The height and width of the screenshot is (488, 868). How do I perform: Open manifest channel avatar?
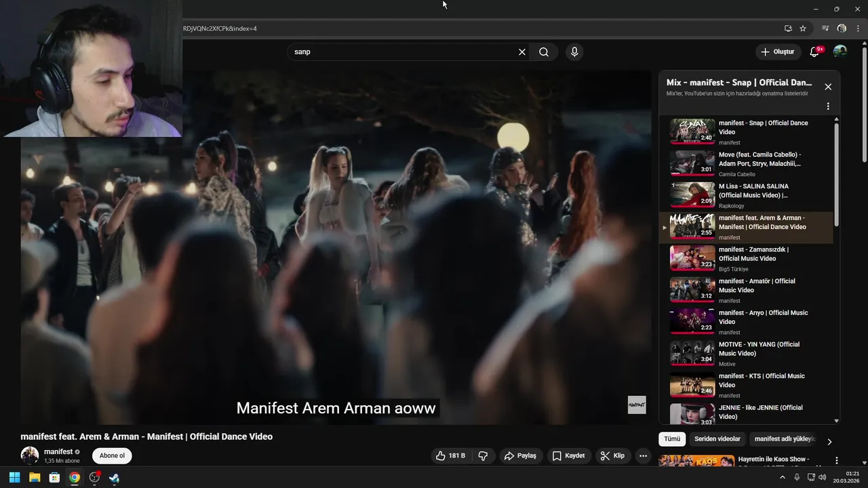(x=30, y=455)
